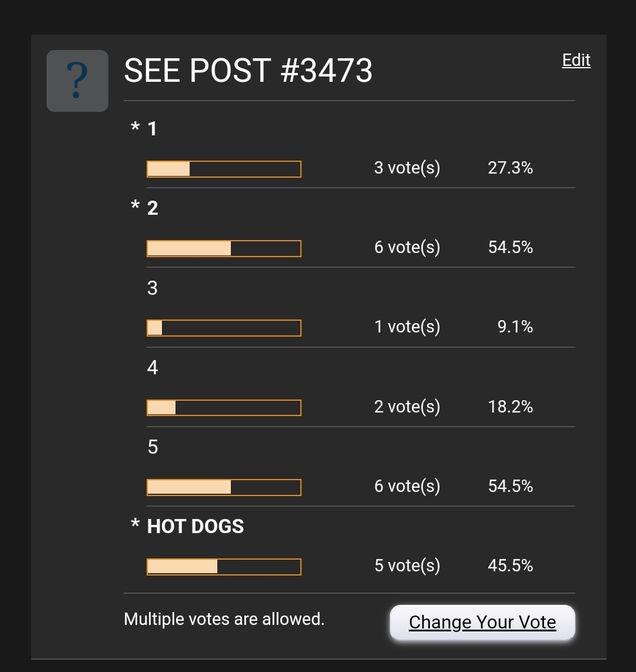
Task: Select poll option 5 label
Action: click(153, 447)
